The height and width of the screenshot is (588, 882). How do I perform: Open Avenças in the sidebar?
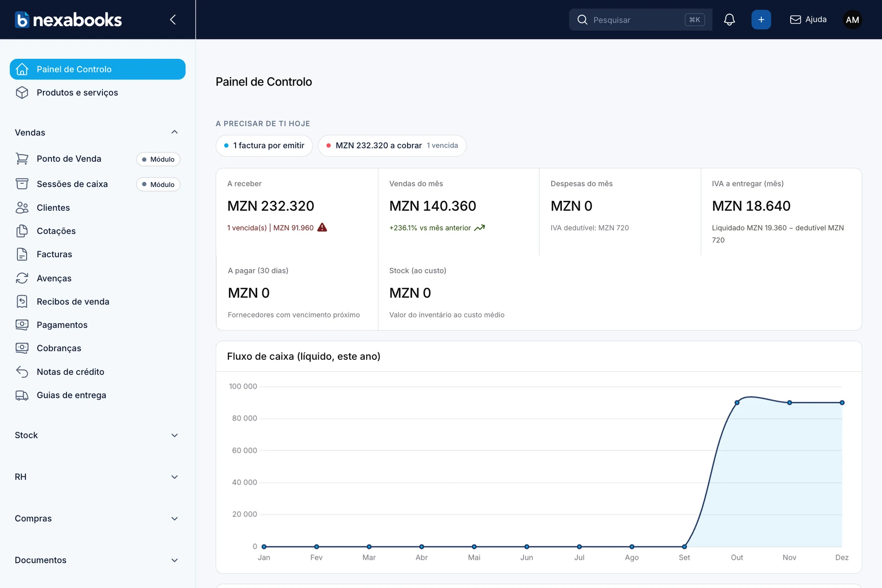97,278
